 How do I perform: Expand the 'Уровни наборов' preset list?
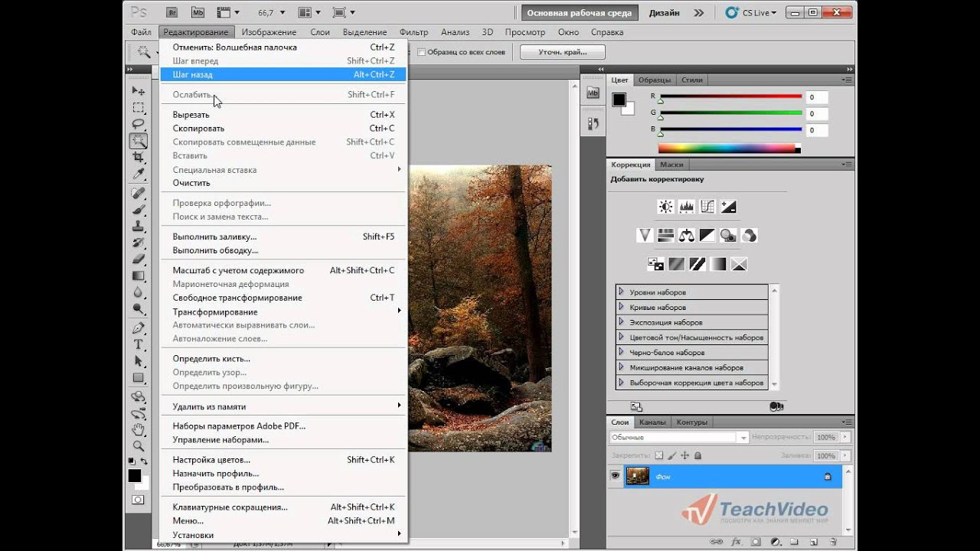pos(622,292)
